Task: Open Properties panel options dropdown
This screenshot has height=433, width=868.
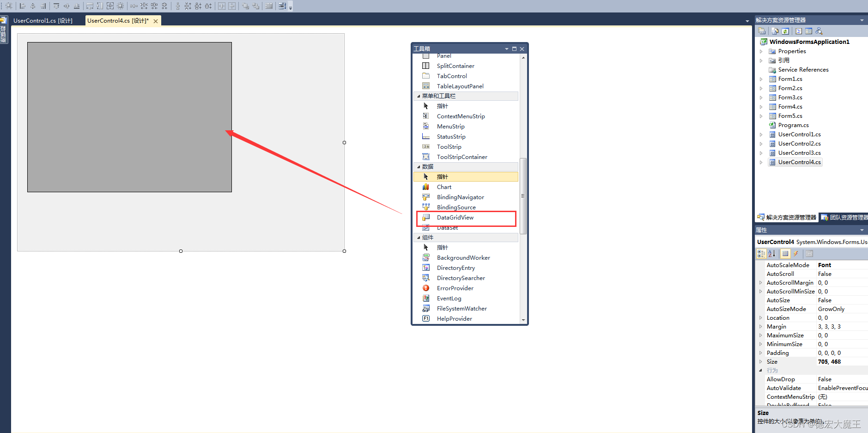Action: 862,230
